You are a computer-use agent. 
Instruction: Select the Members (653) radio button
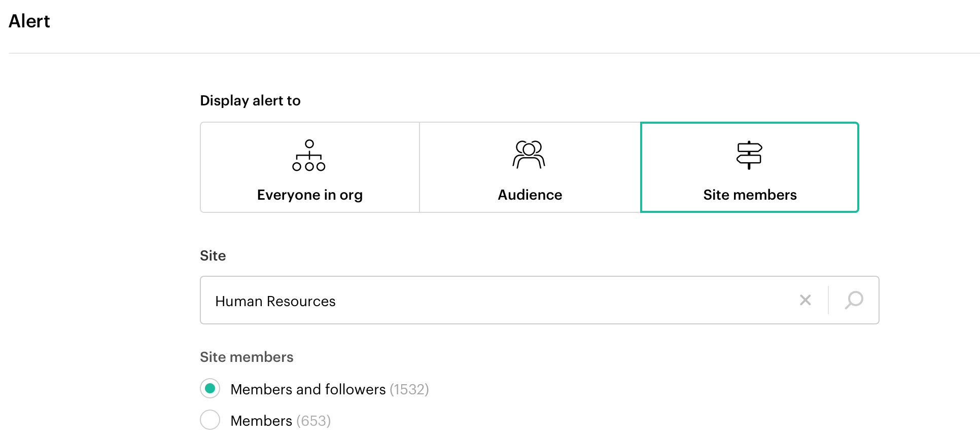(210, 420)
